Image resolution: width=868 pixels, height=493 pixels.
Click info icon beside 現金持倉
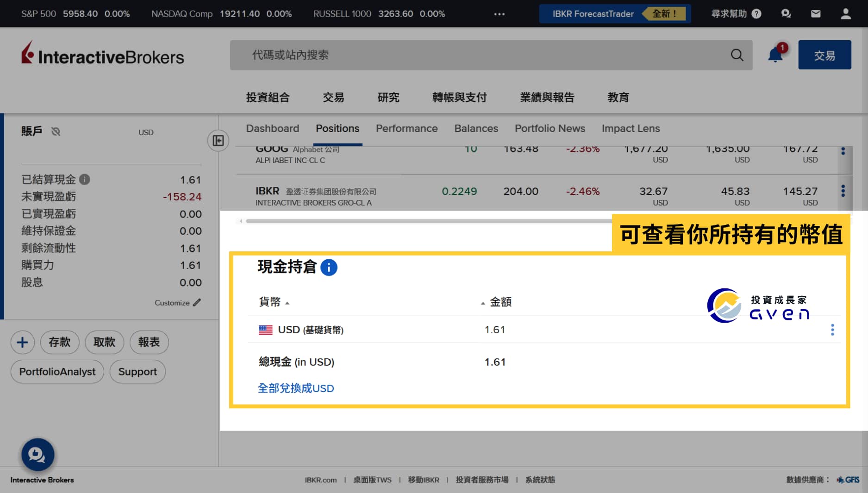click(329, 267)
